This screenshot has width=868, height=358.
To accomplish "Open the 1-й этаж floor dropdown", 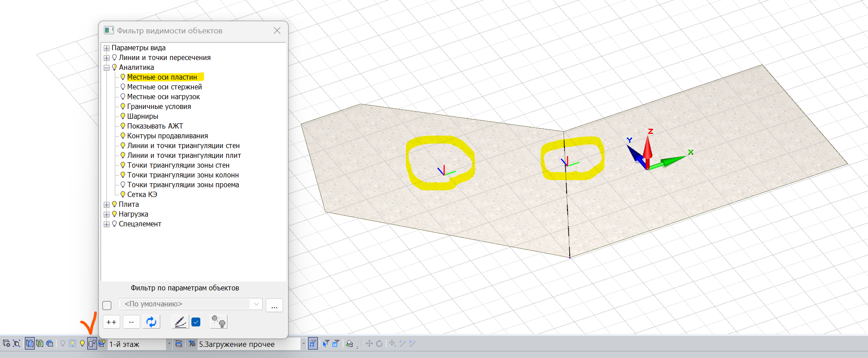I will [169, 344].
